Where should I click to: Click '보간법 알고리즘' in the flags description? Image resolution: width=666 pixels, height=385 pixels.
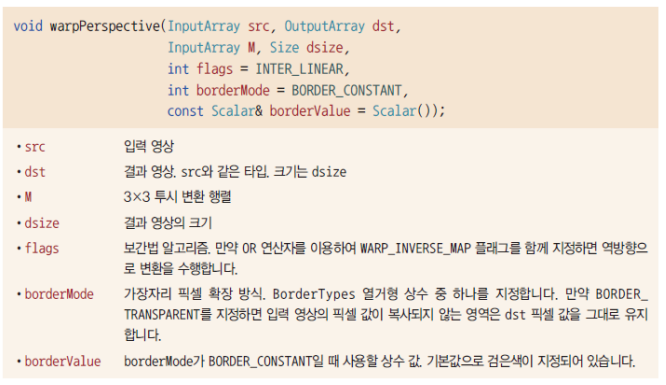coord(166,248)
